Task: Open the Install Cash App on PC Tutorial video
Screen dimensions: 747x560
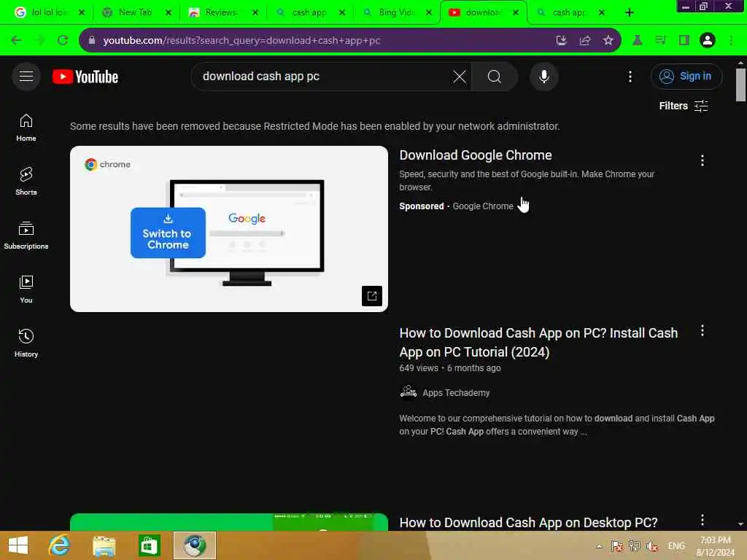Action: pyautogui.click(x=538, y=343)
